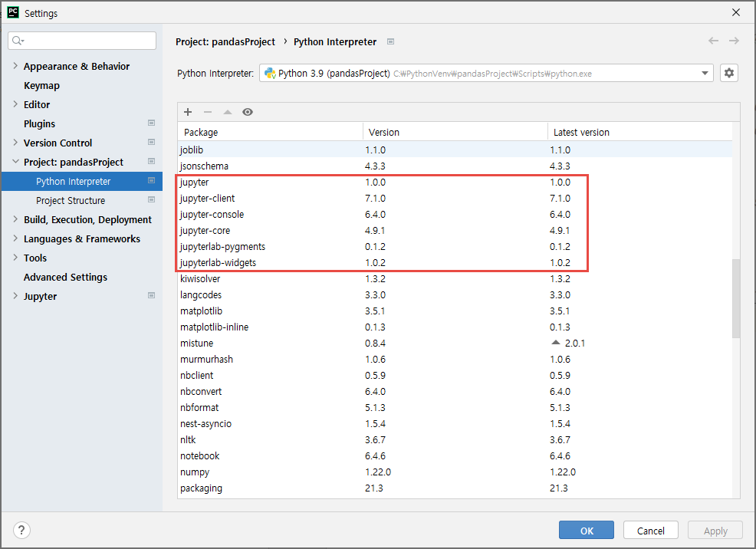Screen dimensions: 756x549
Task: Expand Languages & Frameworks section
Action: click(15, 238)
